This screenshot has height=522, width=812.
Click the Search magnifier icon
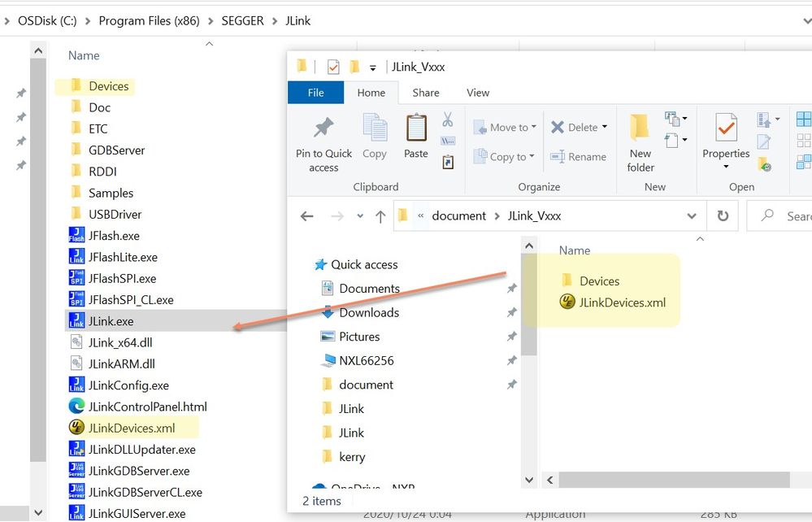[767, 215]
